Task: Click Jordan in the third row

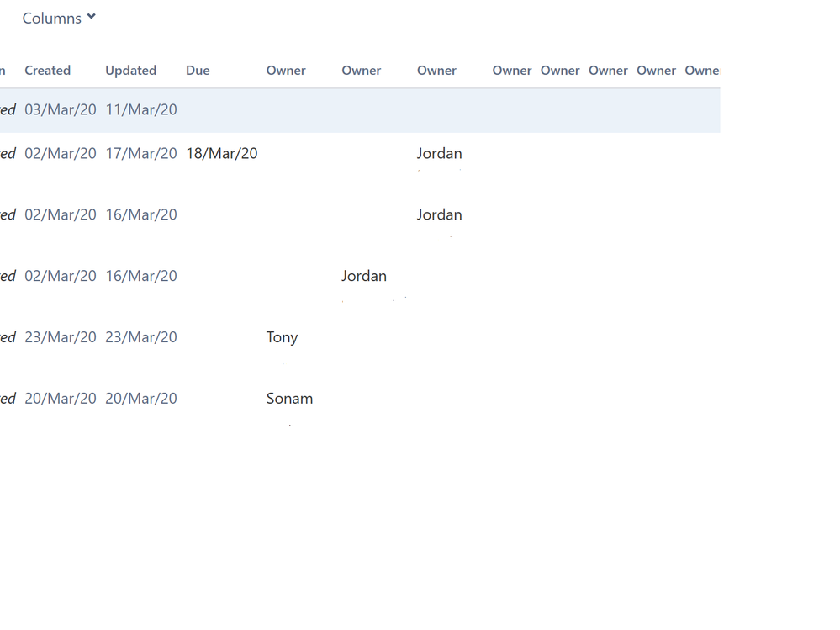Action: point(439,214)
